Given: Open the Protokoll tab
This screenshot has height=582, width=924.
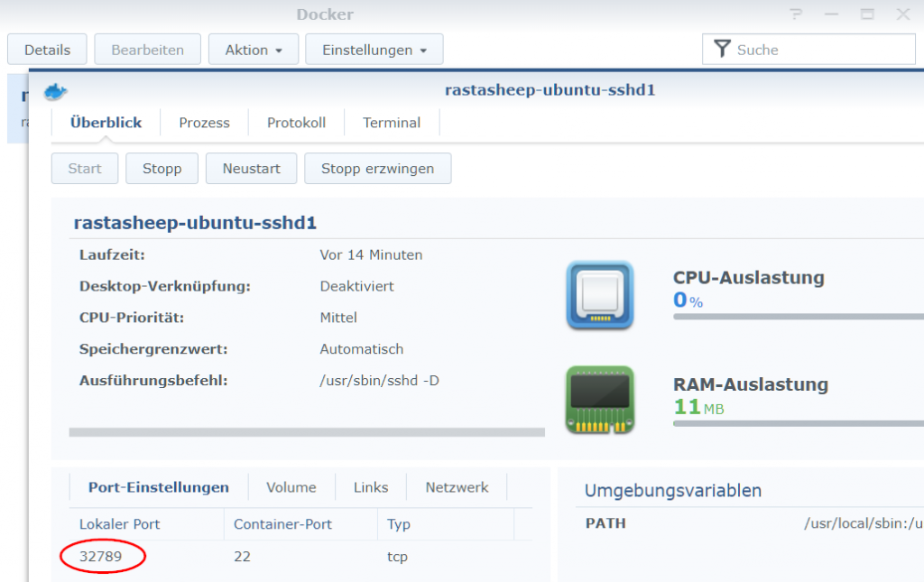Looking at the screenshot, I should 296,122.
